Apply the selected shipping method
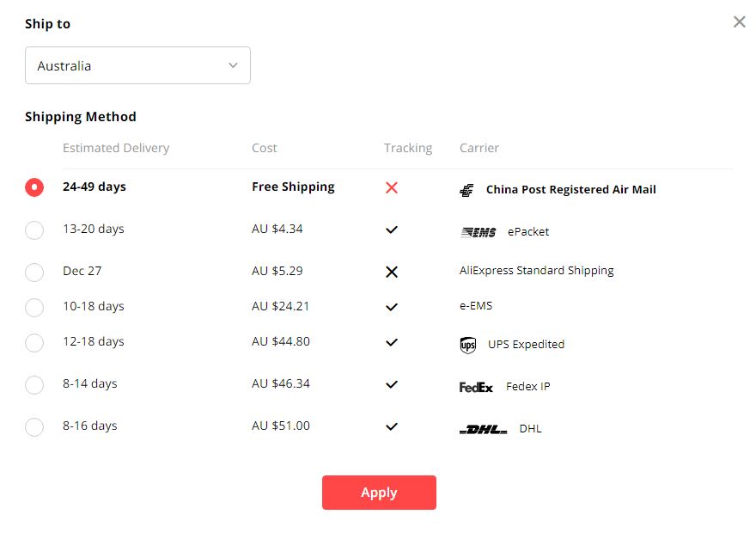The height and width of the screenshot is (533, 756). (x=379, y=493)
